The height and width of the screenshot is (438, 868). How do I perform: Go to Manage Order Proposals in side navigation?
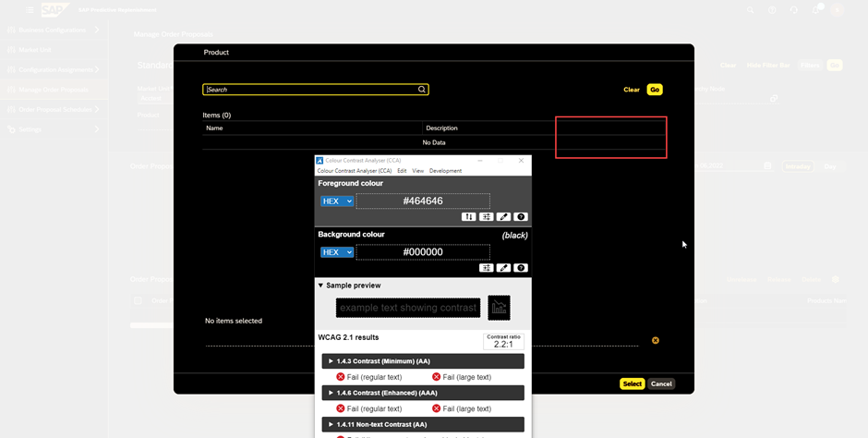[x=54, y=90]
